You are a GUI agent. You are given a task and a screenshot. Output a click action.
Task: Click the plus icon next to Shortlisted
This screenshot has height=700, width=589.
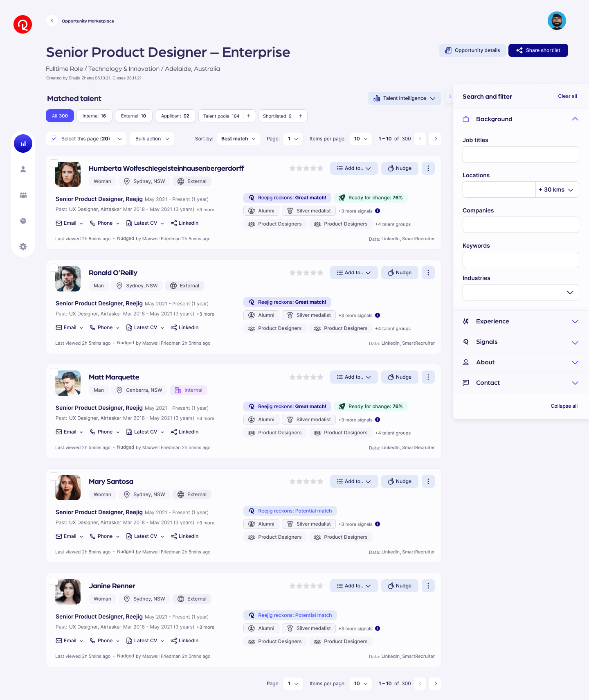[301, 116]
